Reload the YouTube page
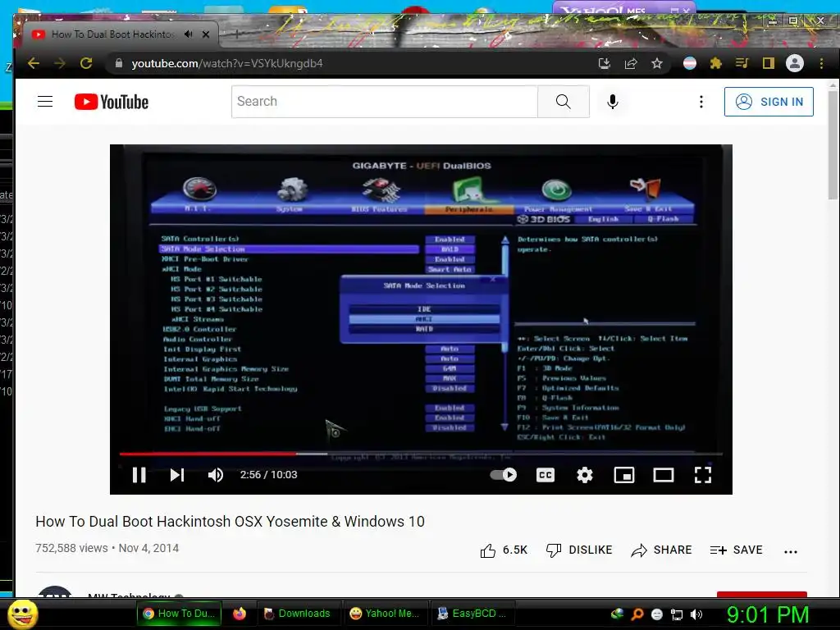 click(x=86, y=63)
